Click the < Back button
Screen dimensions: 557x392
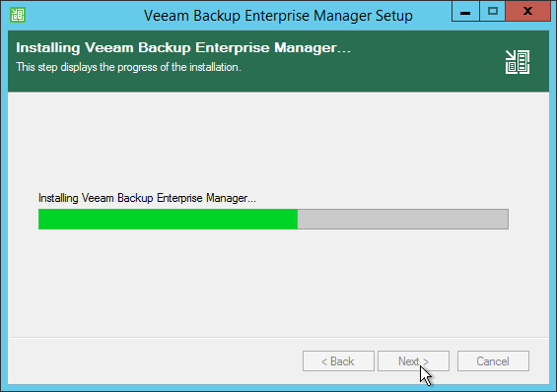(338, 361)
